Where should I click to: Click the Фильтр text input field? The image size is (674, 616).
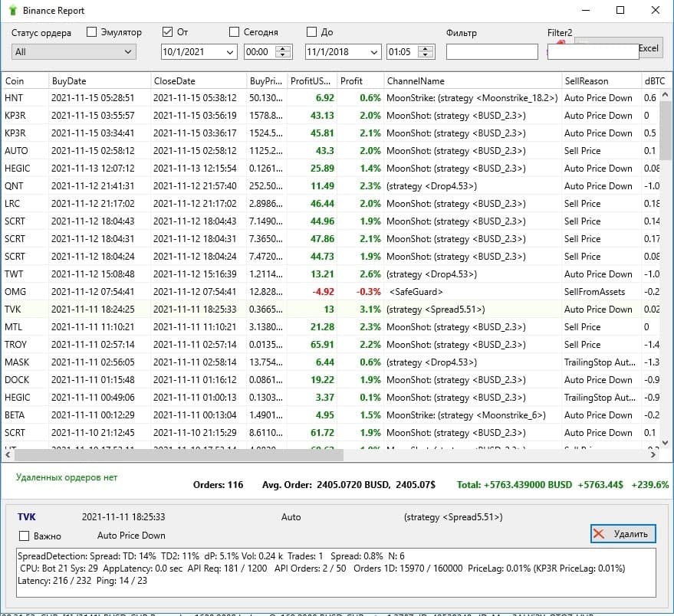[492, 52]
